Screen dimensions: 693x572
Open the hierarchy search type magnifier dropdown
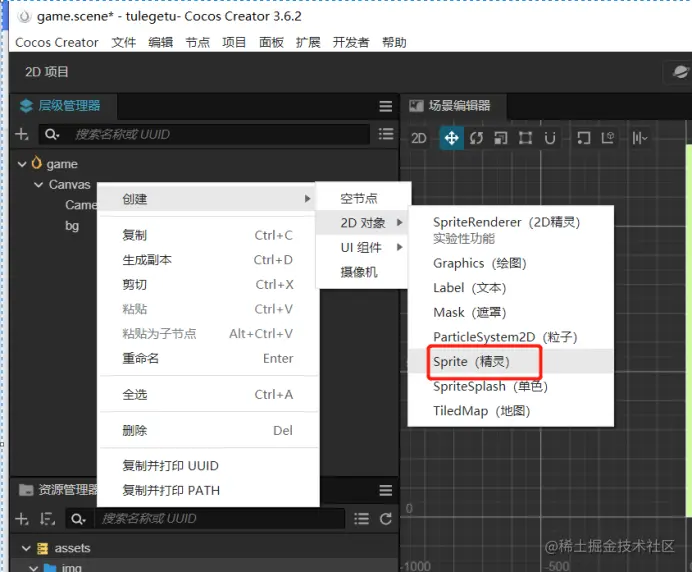point(52,134)
